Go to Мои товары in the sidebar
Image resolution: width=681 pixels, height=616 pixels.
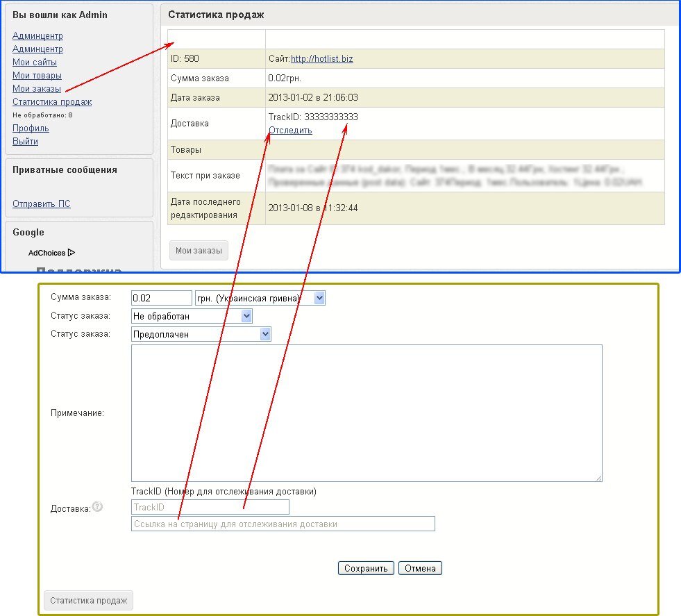37,76
